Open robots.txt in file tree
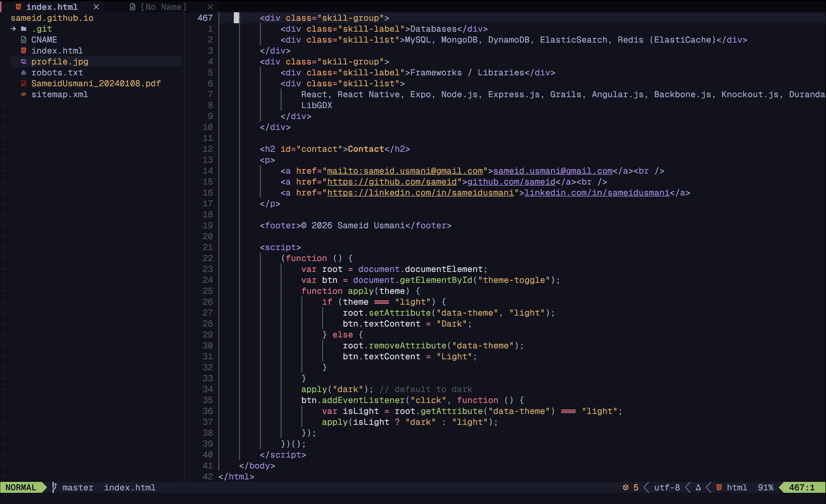This screenshot has height=504, width=826. 57,72
